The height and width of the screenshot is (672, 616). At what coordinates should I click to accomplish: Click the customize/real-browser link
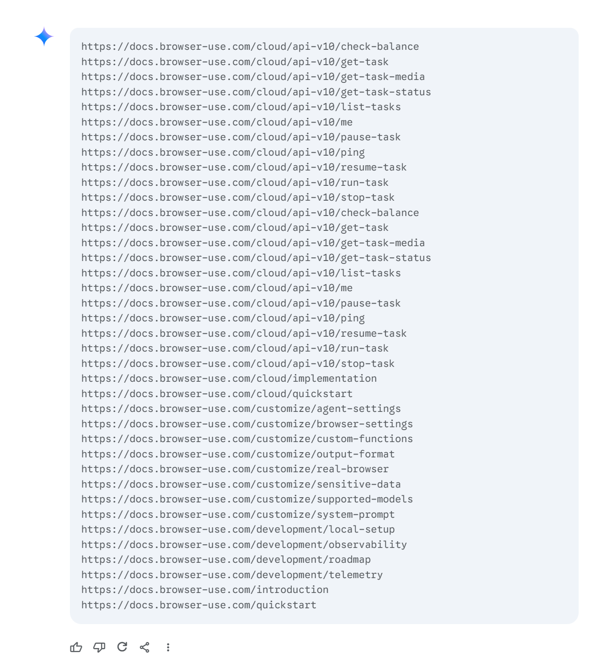(235, 469)
